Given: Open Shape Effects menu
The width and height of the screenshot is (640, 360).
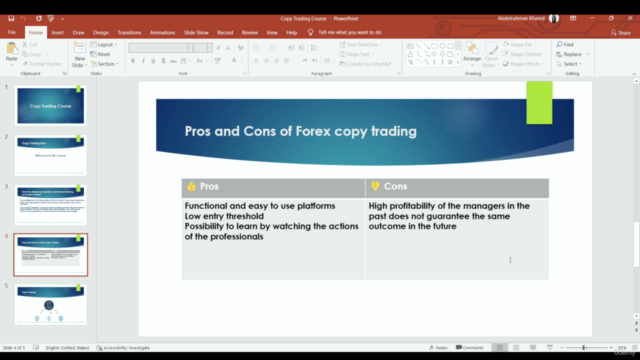Looking at the screenshot, I should click(x=523, y=64).
